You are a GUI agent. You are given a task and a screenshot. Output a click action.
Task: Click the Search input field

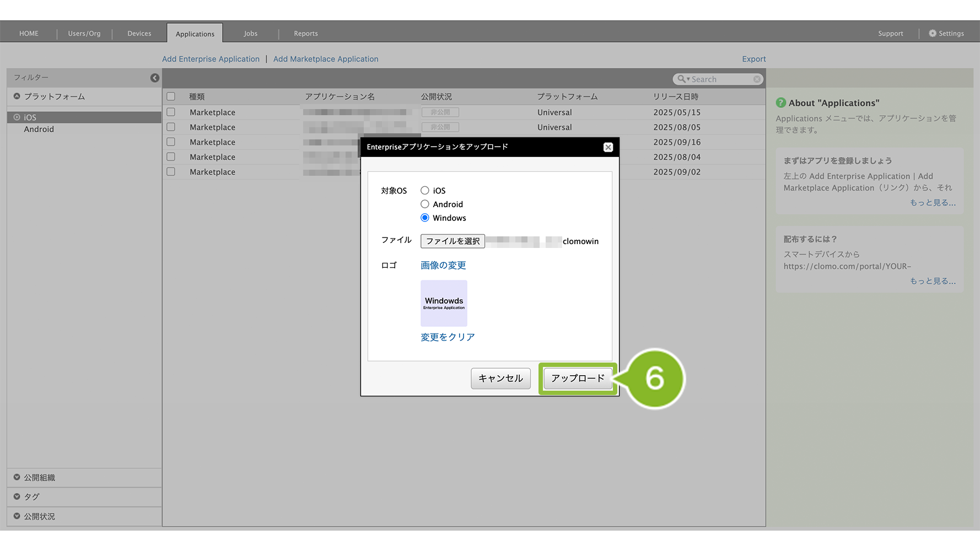coord(721,79)
